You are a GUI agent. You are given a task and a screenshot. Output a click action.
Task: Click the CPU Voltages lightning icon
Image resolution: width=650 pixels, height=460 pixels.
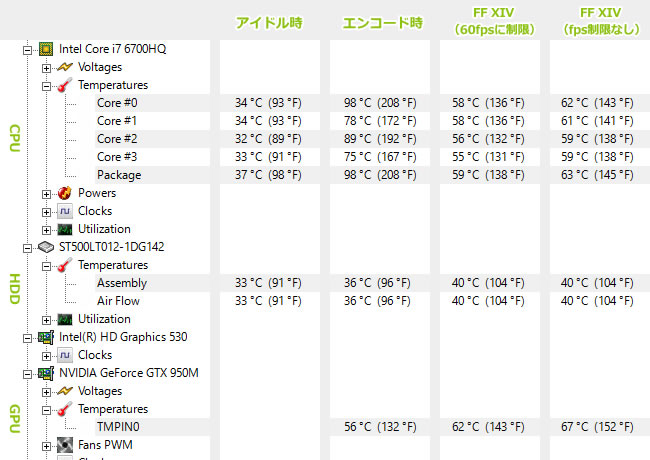click(x=65, y=67)
